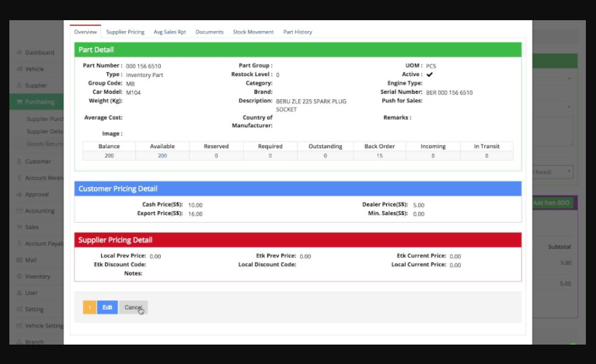Click the orange back arrow button
This screenshot has width=596, height=364.
(x=89, y=307)
